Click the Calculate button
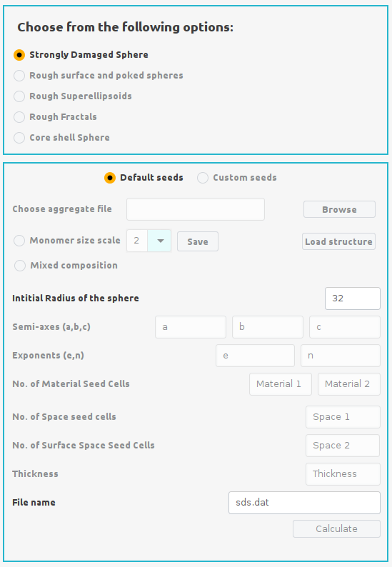Screen dimensions: 392x567 336,528
